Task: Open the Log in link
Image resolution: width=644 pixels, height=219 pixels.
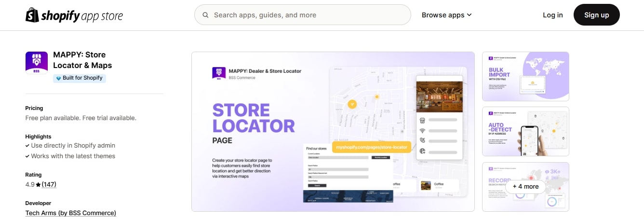Action: tap(553, 15)
